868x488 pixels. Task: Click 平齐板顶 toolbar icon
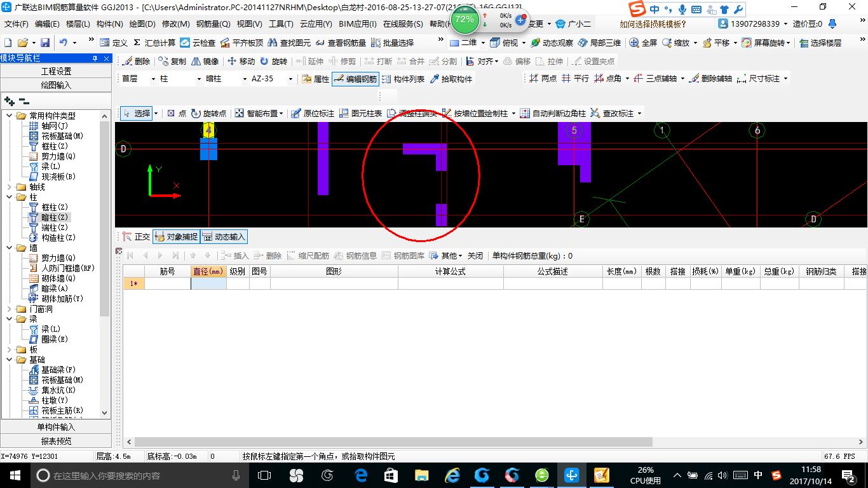pyautogui.click(x=241, y=43)
